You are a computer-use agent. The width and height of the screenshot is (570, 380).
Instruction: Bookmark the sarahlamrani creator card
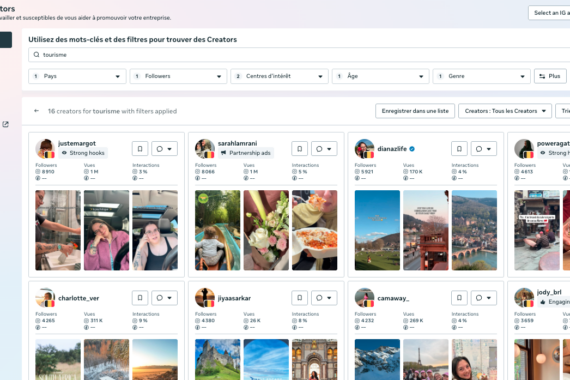click(300, 149)
